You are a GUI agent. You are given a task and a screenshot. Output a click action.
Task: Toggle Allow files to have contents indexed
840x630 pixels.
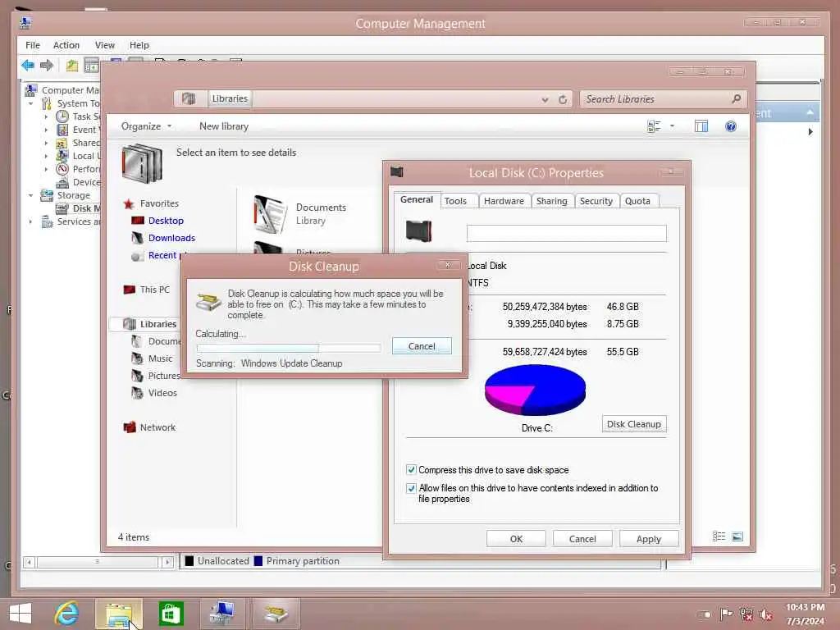[x=411, y=488]
